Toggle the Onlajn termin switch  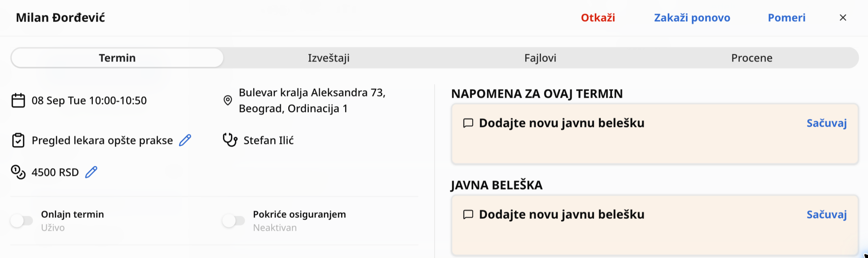[x=22, y=221]
